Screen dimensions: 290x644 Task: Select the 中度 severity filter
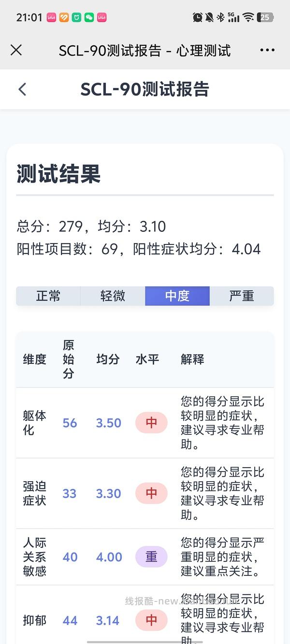coord(177,296)
